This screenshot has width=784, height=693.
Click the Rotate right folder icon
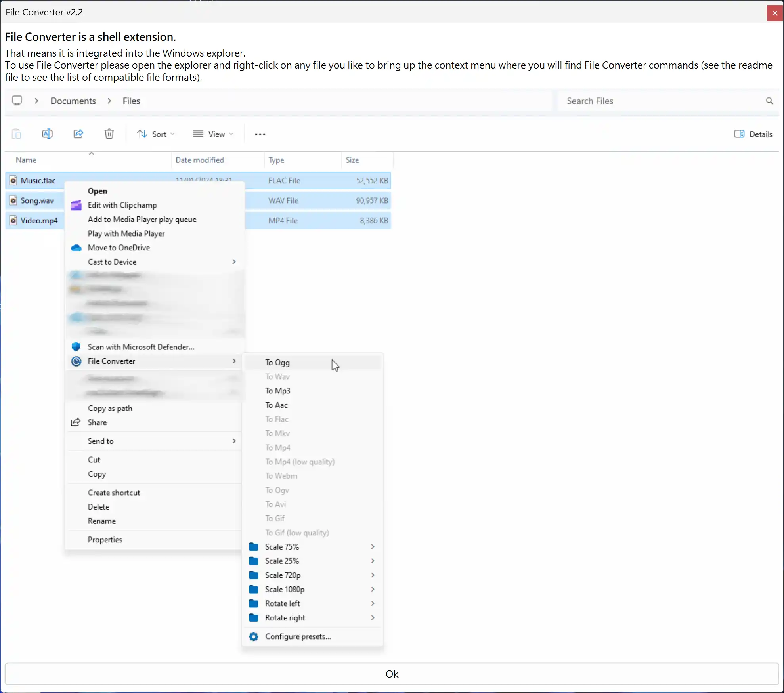[254, 618]
